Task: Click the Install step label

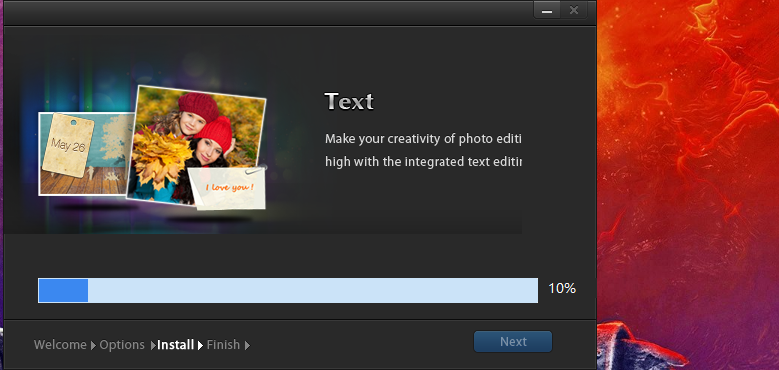Action: coord(175,345)
